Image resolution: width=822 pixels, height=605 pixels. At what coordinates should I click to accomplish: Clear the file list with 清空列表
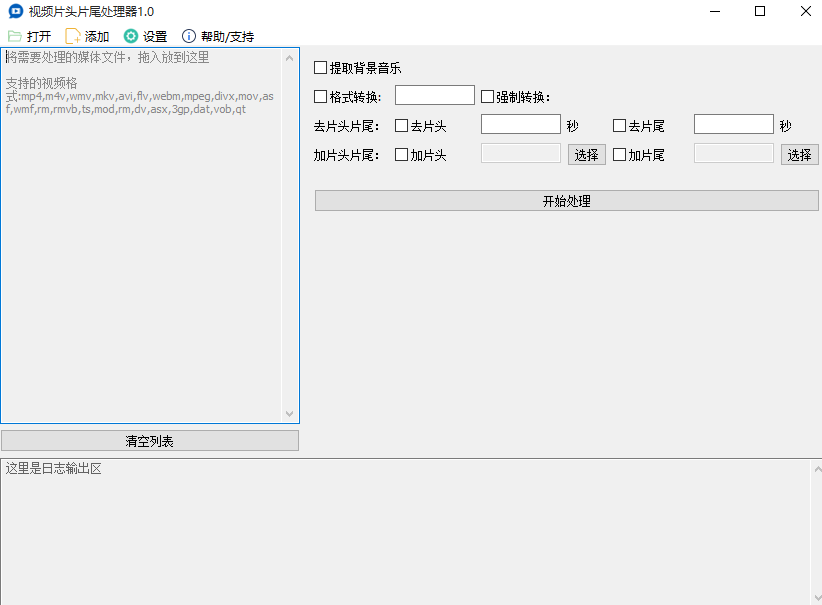150,441
